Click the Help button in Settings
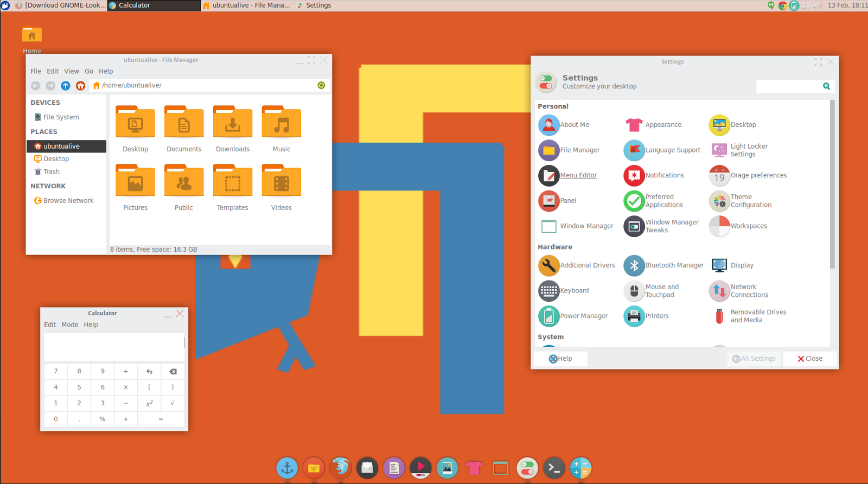This screenshot has height=484, width=868. 560,359
